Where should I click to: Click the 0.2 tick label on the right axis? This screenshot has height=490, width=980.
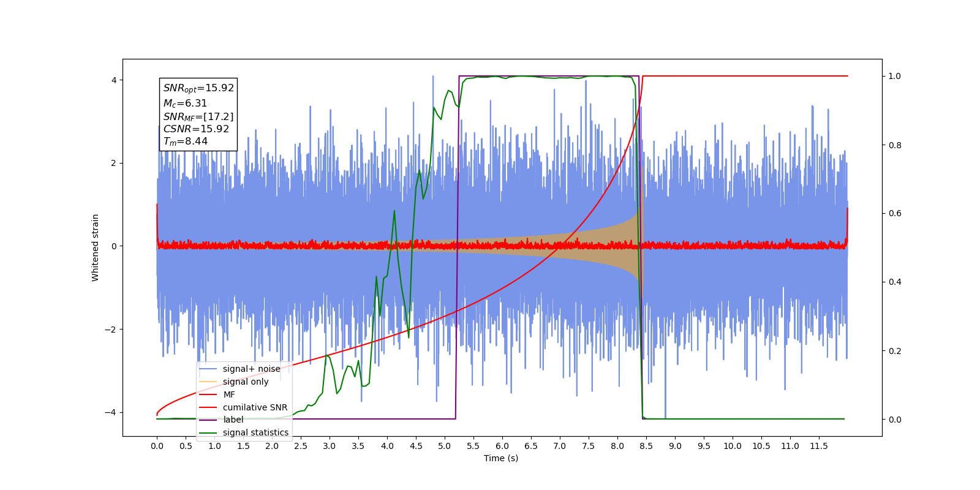895,351
